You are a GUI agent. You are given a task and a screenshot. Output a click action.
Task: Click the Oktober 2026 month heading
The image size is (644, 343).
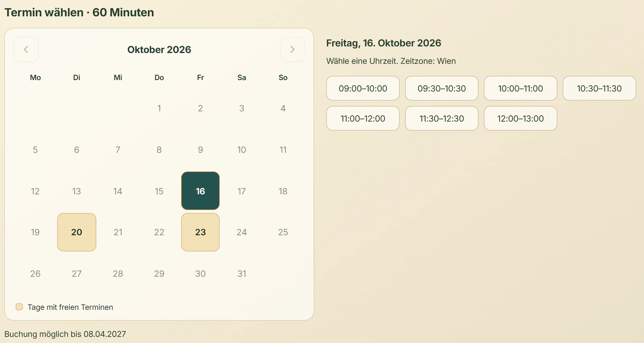pyautogui.click(x=159, y=50)
